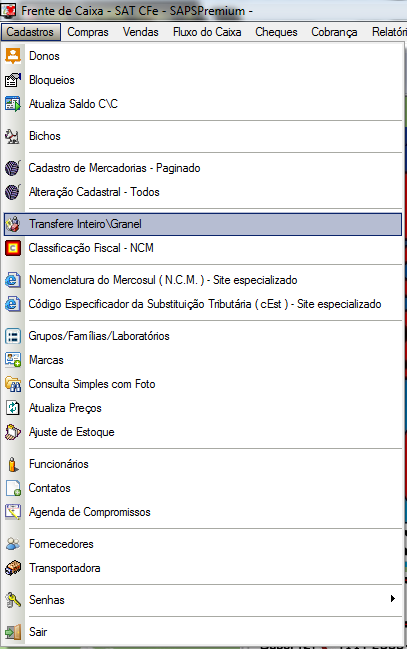Click the Bichos animal icon
The image size is (407, 649).
[x=13, y=136]
